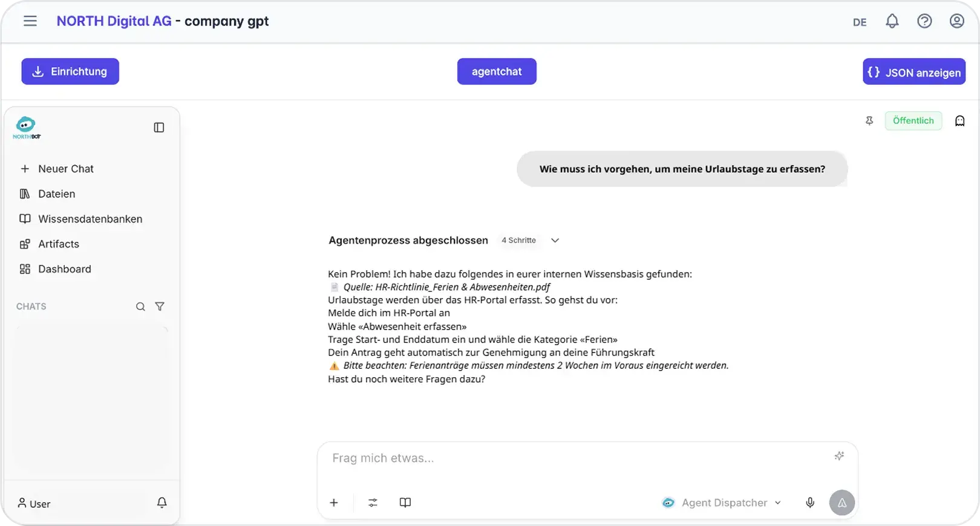
Task: Search chats with the magnifier icon
Action: pyautogui.click(x=140, y=307)
